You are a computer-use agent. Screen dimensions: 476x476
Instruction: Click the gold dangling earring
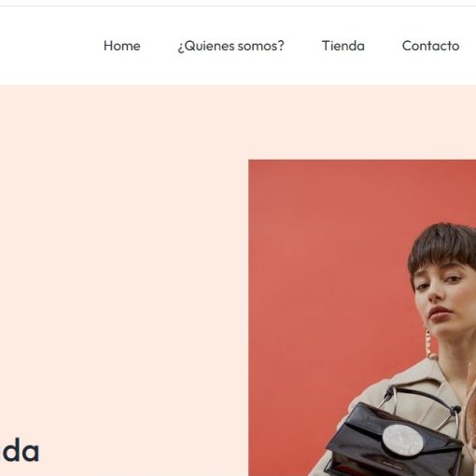click(x=428, y=343)
